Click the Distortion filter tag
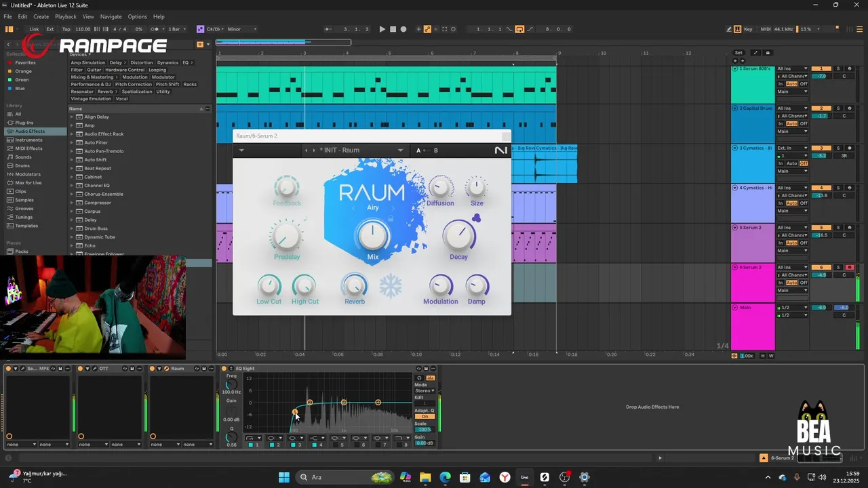Screen dimensions: 868x488 click(142, 62)
